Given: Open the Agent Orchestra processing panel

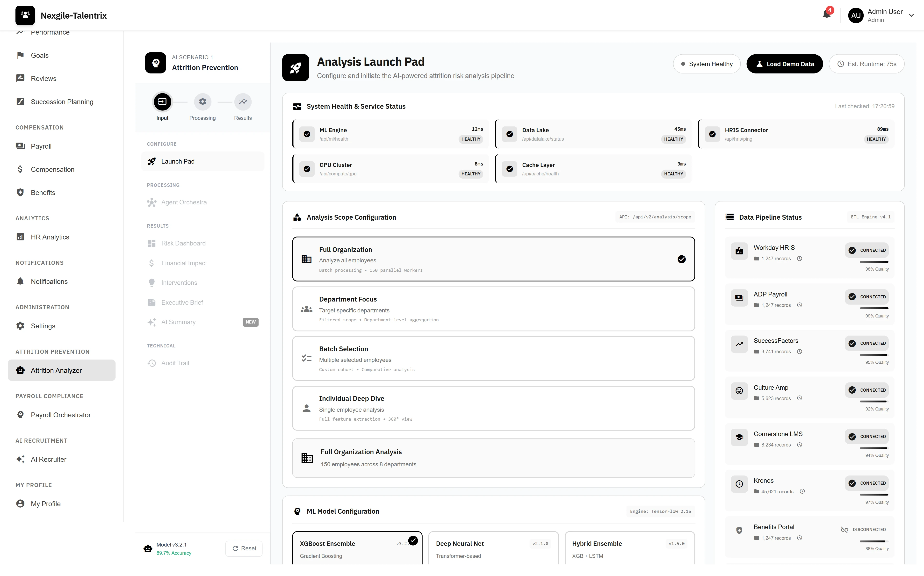Looking at the screenshot, I should (x=184, y=202).
